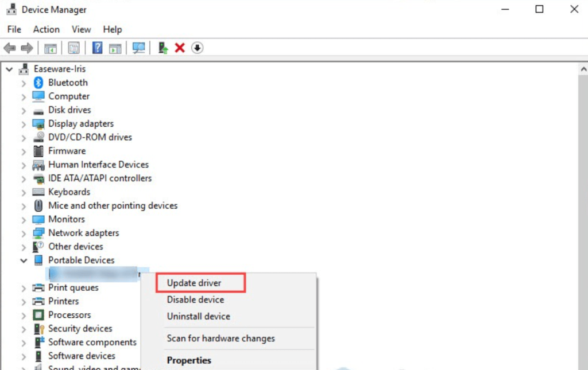Image resolution: width=588 pixels, height=370 pixels.
Task: Expand the Bluetooth category
Action: 24,83
